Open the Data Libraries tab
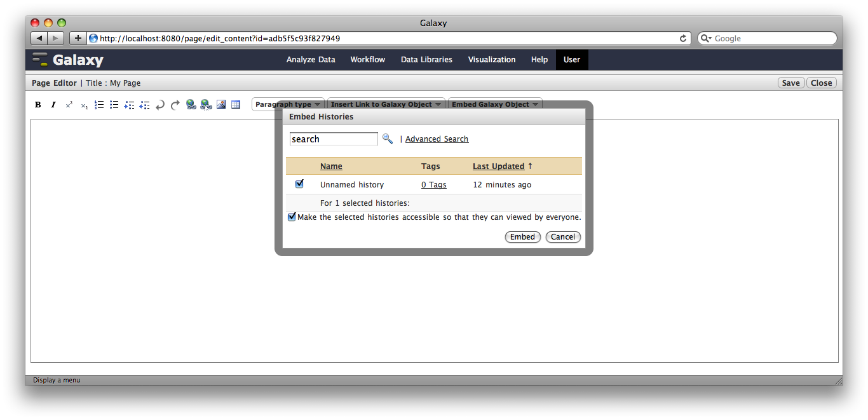This screenshot has height=420, width=868. point(426,60)
